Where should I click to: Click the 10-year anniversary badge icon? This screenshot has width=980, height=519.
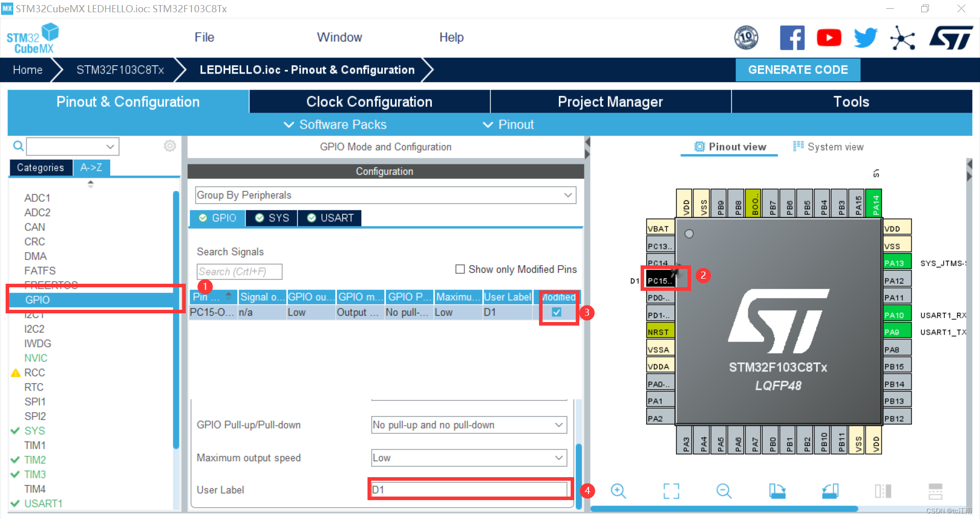pos(746,38)
